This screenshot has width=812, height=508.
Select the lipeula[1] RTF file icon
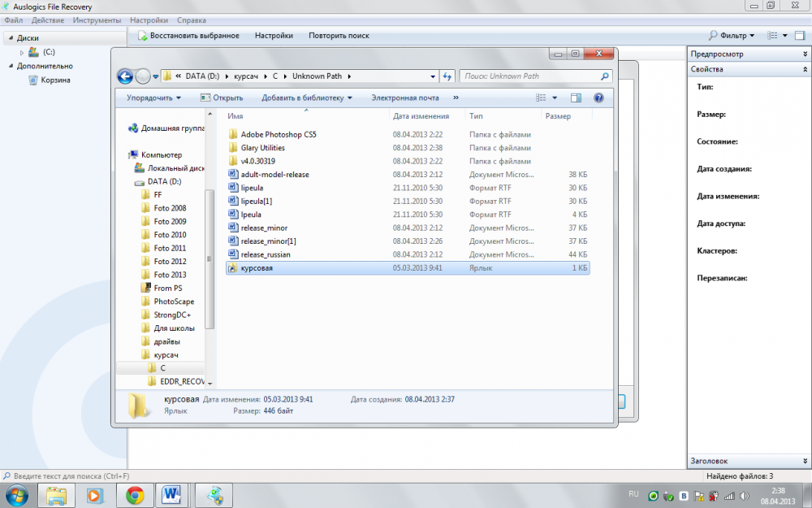click(233, 201)
